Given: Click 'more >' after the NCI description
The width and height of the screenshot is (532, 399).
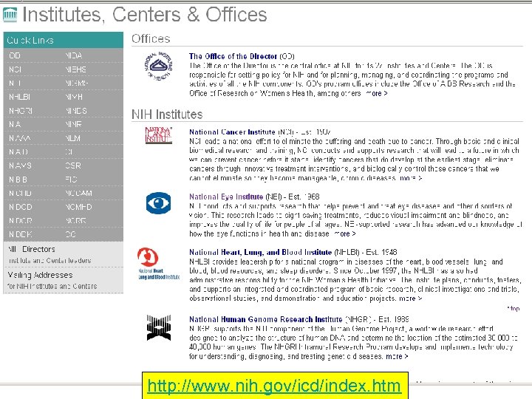Looking at the screenshot, I should (x=411, y=178).
